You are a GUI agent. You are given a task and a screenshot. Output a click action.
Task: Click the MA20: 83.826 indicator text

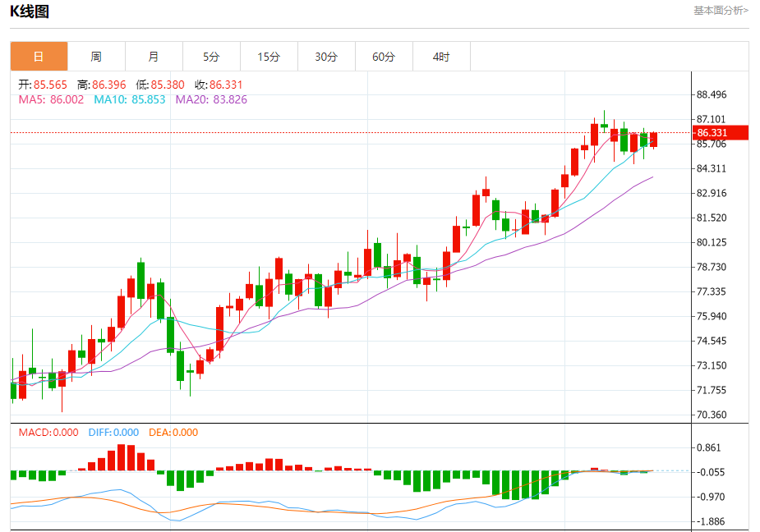211,100
